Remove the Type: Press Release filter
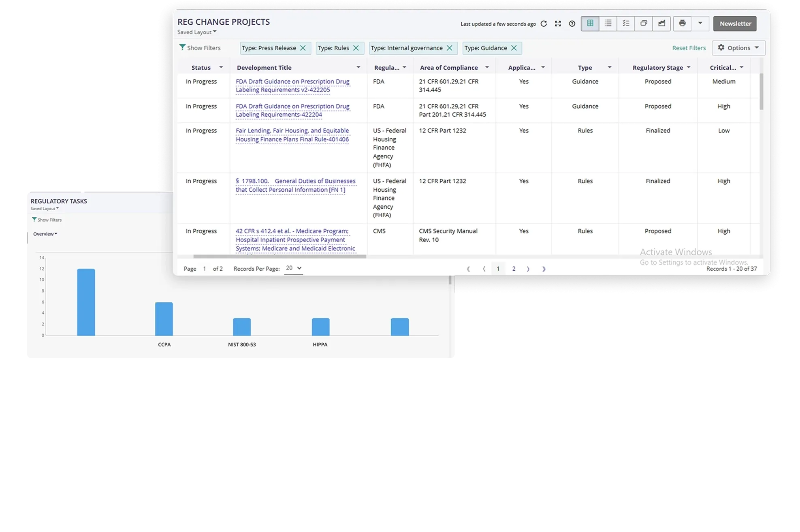Viewport: 800px width, 532px height. tap(303, 48)
